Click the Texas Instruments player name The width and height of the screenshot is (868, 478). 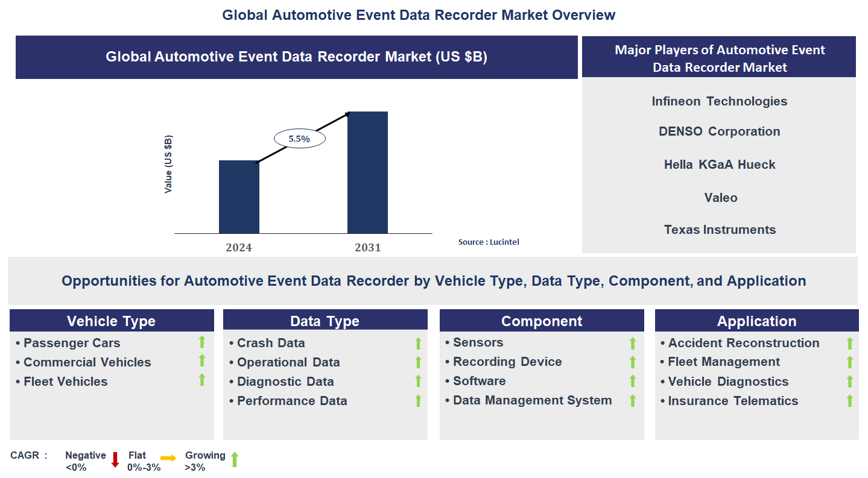720,230
